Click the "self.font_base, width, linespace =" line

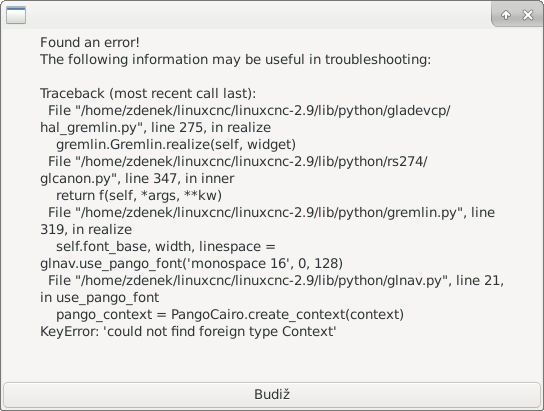pyautogui.click(x=166, y=246)
